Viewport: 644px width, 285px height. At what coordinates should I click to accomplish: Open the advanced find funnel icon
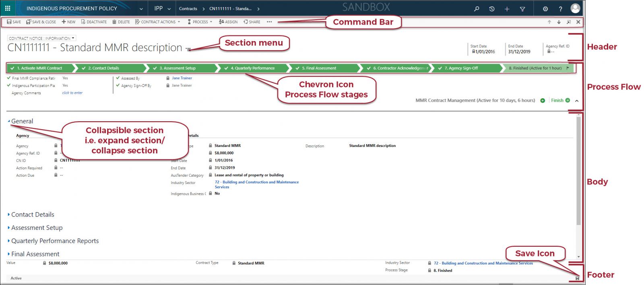pos(522,8)
